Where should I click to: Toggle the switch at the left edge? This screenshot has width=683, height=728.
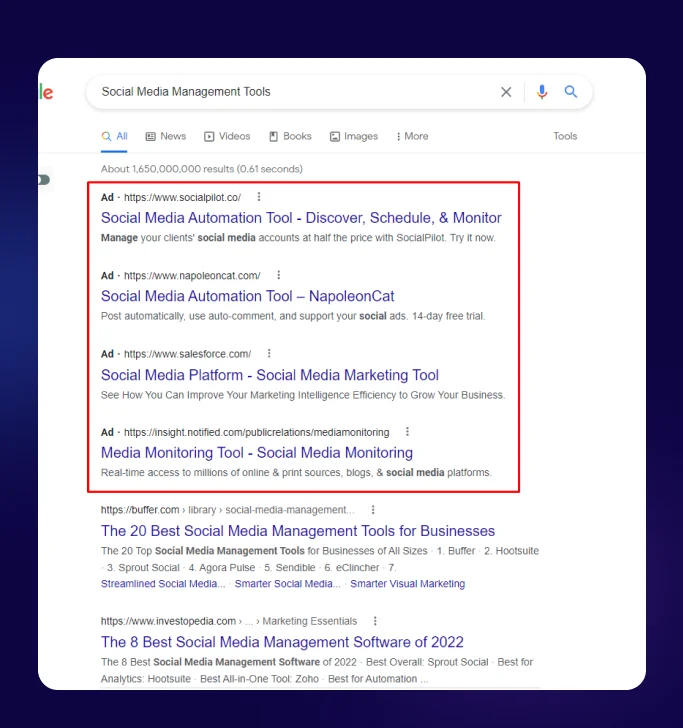[x=44, y=180]
